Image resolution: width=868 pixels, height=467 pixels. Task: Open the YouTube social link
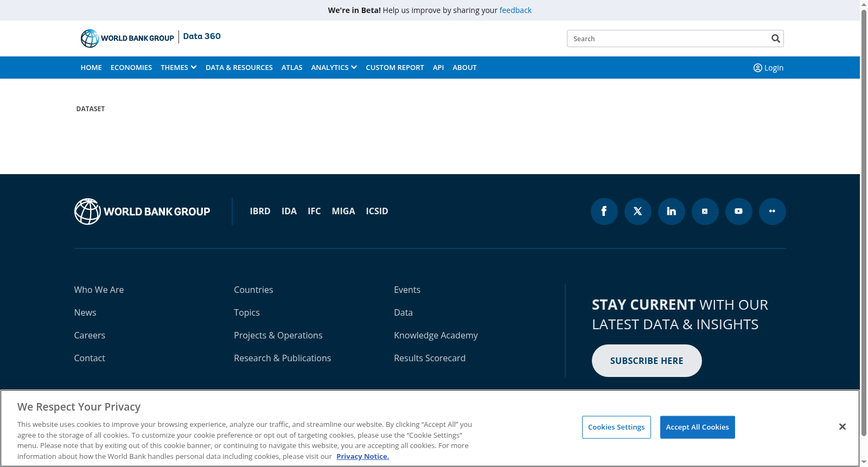(x=739, y=212)
